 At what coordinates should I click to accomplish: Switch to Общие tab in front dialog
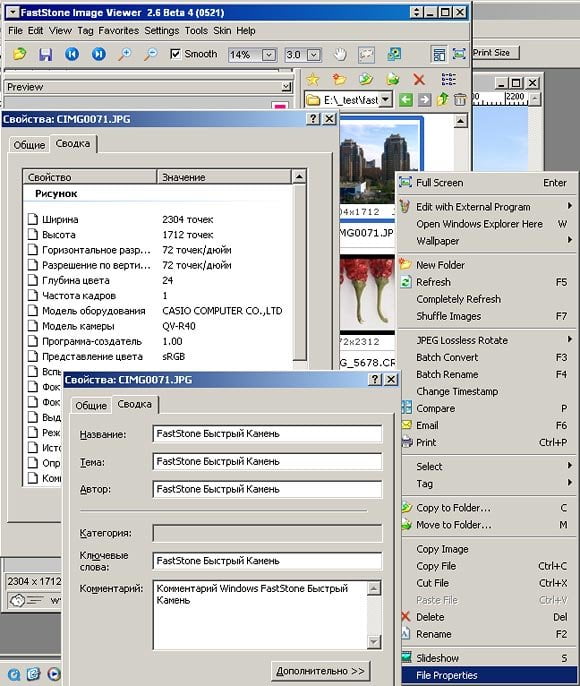click(x=91, y=406)
